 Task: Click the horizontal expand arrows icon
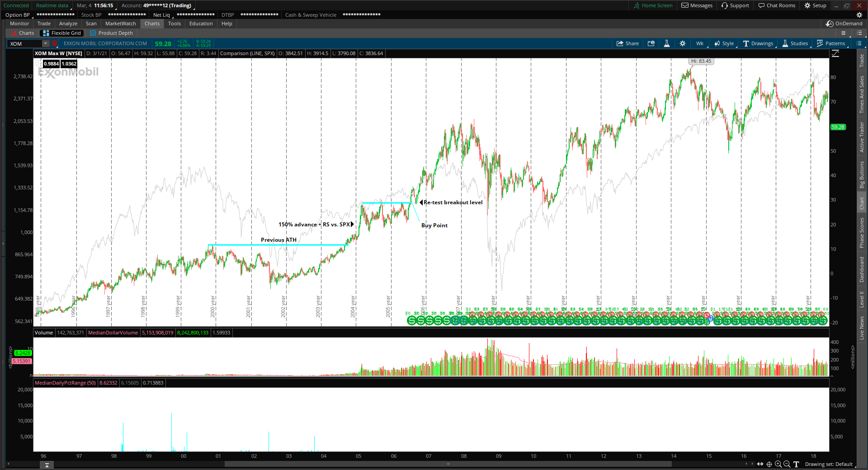coord(760,464)
